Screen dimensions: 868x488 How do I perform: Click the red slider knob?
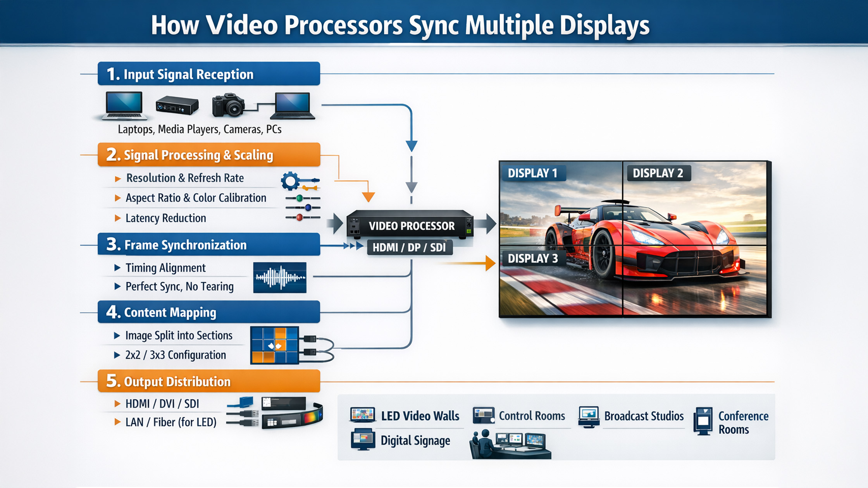(x=299, y=217)
